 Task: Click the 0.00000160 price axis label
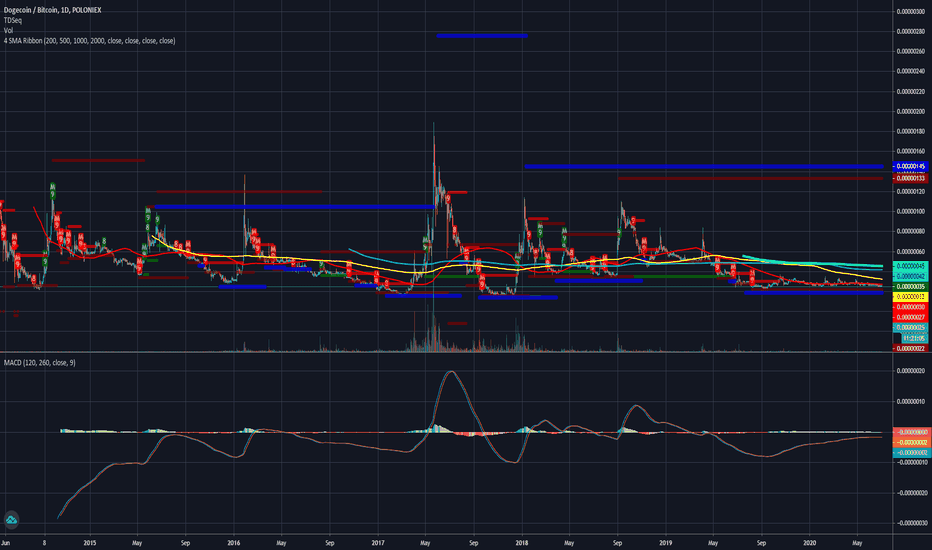(x=910, y=151)
